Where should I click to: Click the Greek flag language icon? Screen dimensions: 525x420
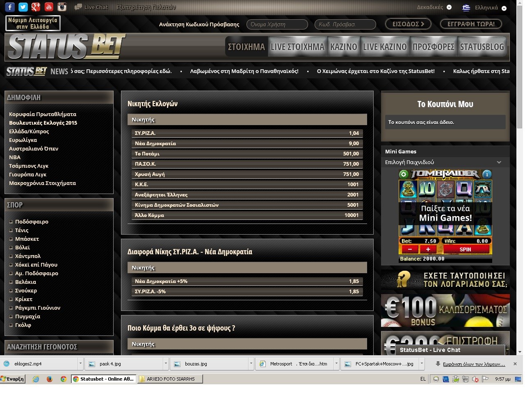pyautogui.click(x=466, y=7)
